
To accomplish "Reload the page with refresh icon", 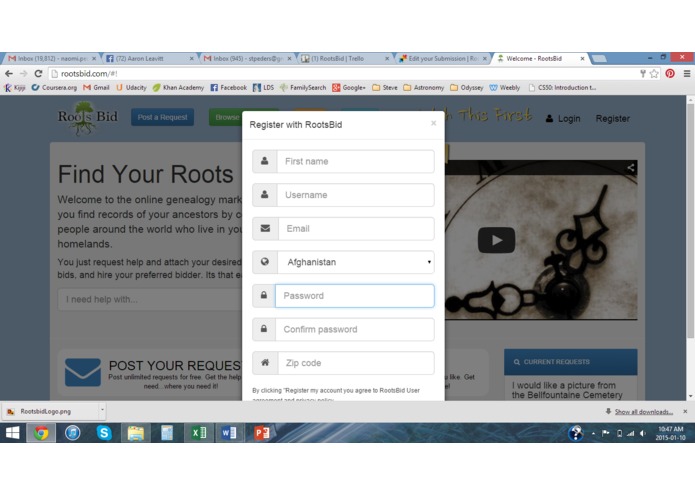I will coord(39,74).
